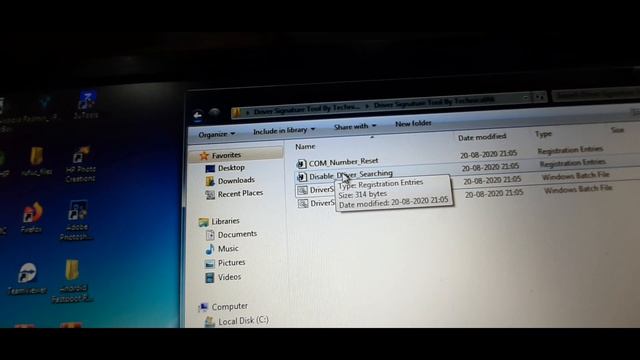Click date modified of COM_Number_Reset row

(489, 154)
